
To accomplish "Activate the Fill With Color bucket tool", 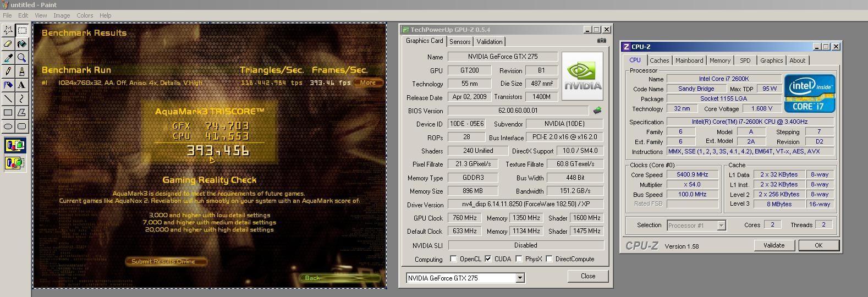I will pos(22,44).
